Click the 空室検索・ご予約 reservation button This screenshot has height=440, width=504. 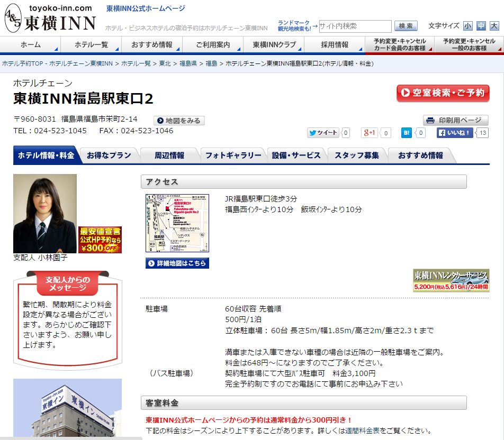click(x=443, y=93)
